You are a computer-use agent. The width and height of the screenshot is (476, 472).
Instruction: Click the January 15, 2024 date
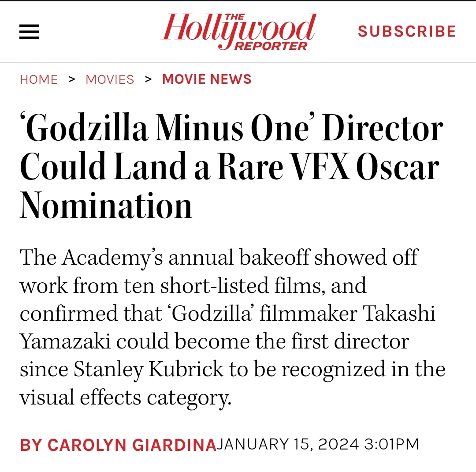coord(288,444)
